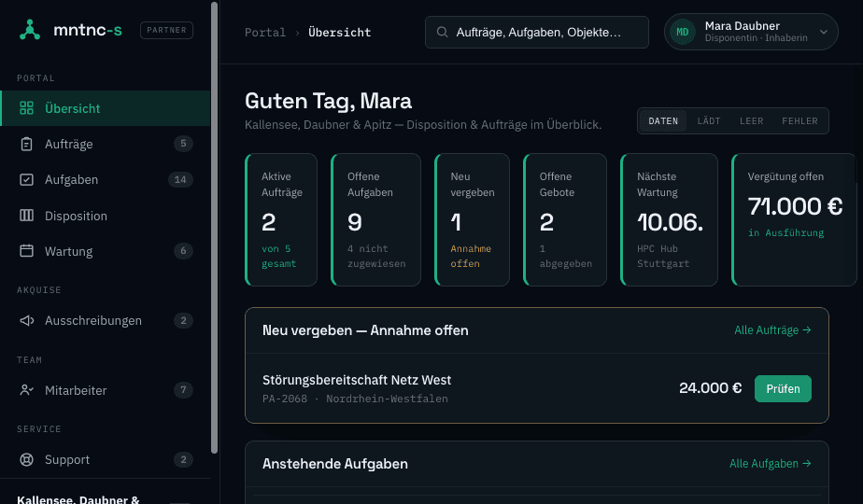This screenshot has width=863, height=504.
Task: Click the sidebar vertical scrollbar
Action: [x=214, y=228]
